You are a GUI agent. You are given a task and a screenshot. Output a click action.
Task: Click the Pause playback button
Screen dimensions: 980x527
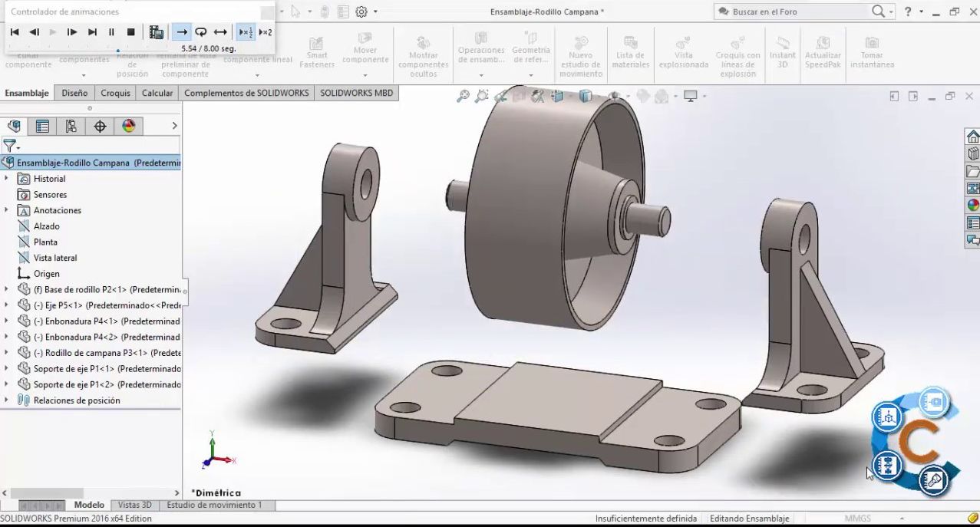tap(111, 31)
